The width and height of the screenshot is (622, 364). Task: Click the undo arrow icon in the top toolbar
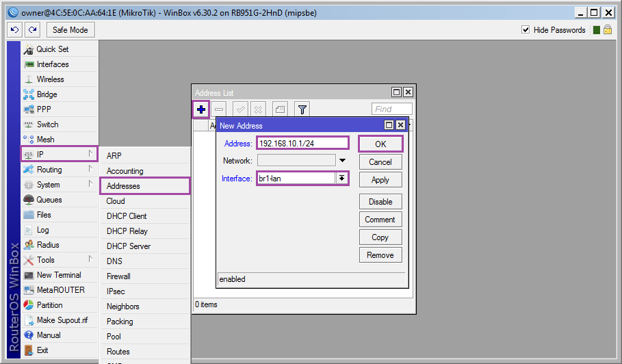coord(15,29)
